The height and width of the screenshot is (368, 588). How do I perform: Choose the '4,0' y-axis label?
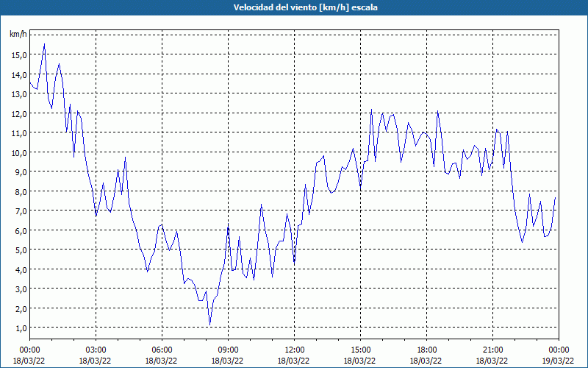[x=21, y=269]
